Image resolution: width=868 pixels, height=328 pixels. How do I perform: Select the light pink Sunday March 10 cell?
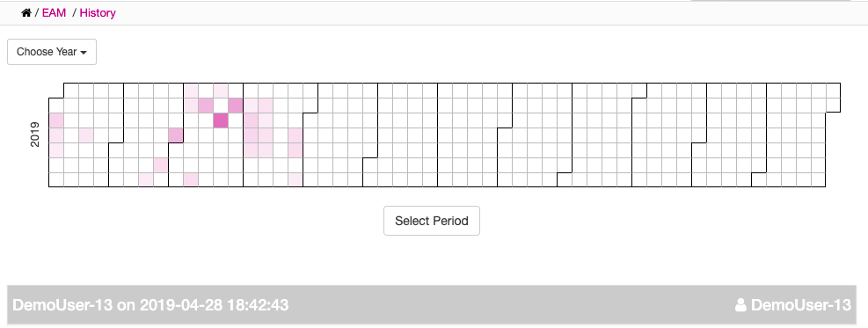click(x=191, y=179)
